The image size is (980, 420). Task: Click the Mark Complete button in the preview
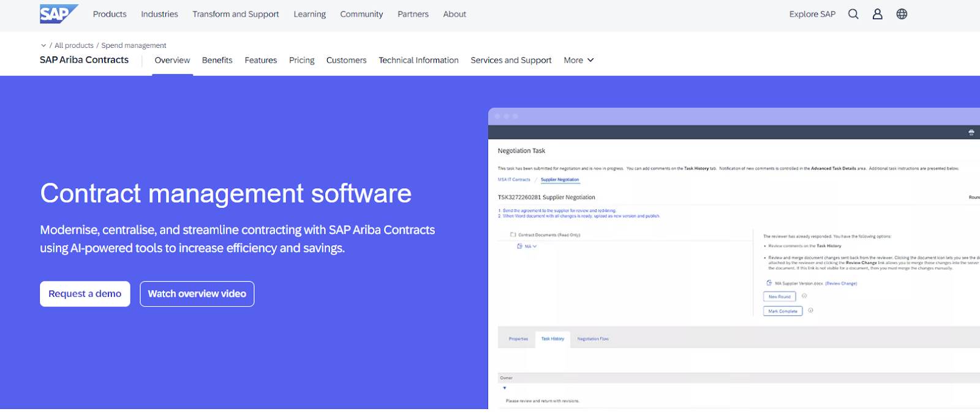tap(783, 311)
